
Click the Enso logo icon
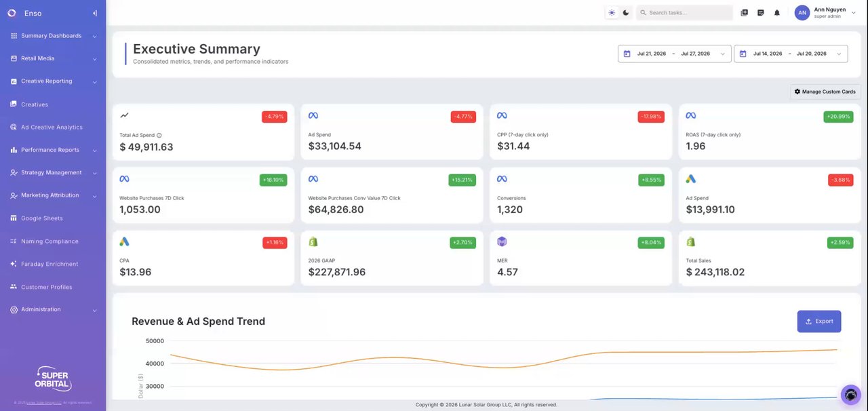(x=12, y=13)
